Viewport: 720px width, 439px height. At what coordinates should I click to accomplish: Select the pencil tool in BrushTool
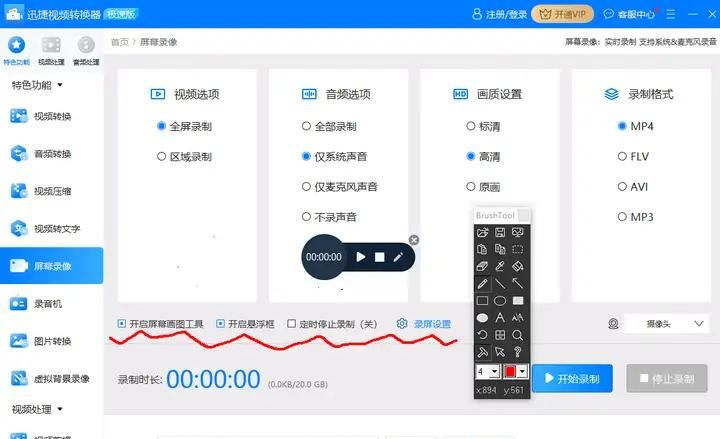[x=482, y=284]
